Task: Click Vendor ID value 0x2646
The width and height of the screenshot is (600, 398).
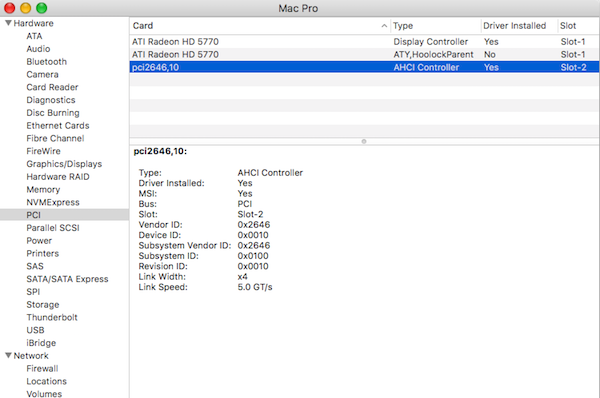Action: tap(254, 225)
